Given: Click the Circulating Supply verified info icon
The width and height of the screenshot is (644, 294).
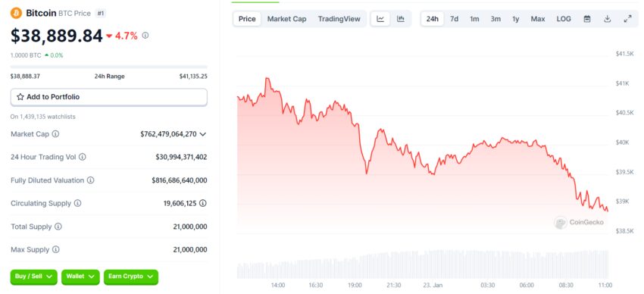Looking at the screenshot, I should pos(203,203).
